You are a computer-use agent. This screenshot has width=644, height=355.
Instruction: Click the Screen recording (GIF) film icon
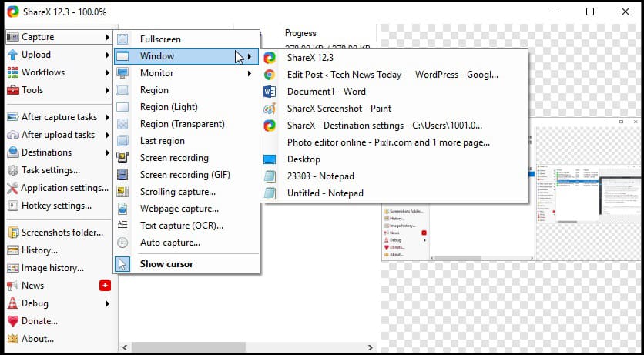point(122,175)
